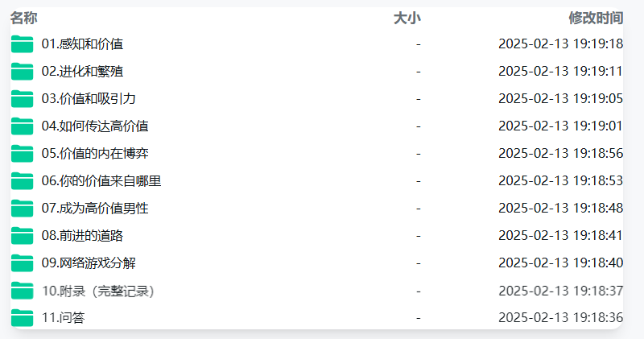Open 01.感知和价值 folder name text
Screen dimensions: 644x339
pos(82,44)
